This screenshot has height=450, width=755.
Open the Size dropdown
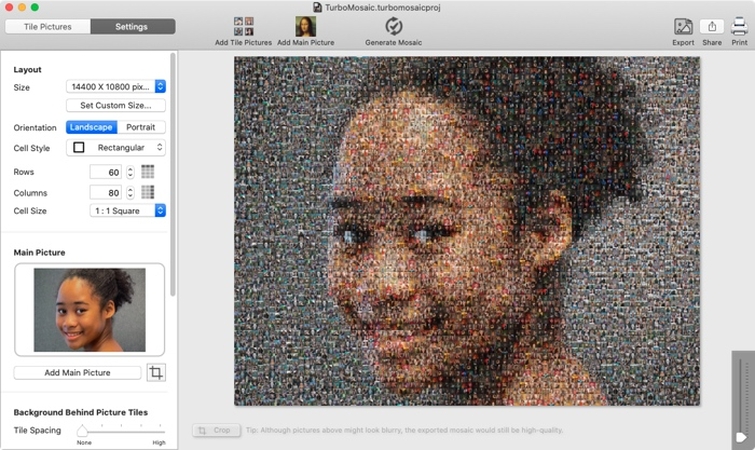coord(116,87)
